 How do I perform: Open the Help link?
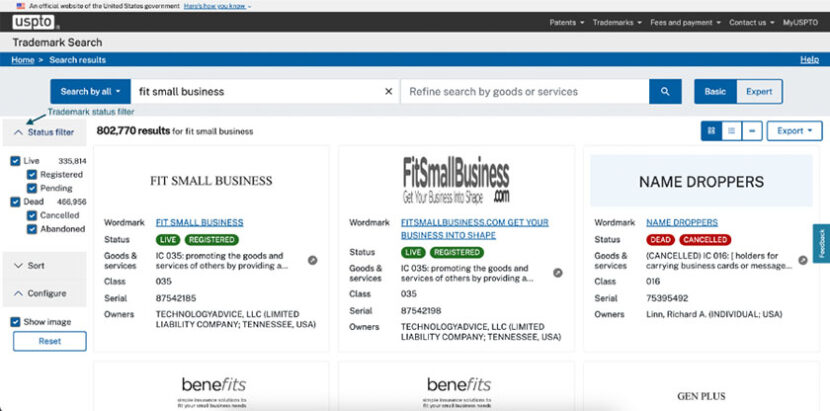click(809, 60)
